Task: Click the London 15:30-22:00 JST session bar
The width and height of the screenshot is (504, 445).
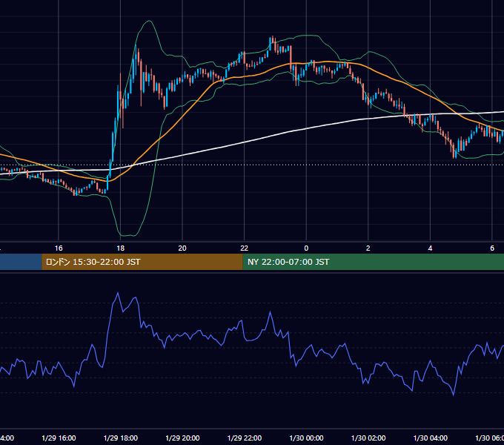Action: [142, 262]
